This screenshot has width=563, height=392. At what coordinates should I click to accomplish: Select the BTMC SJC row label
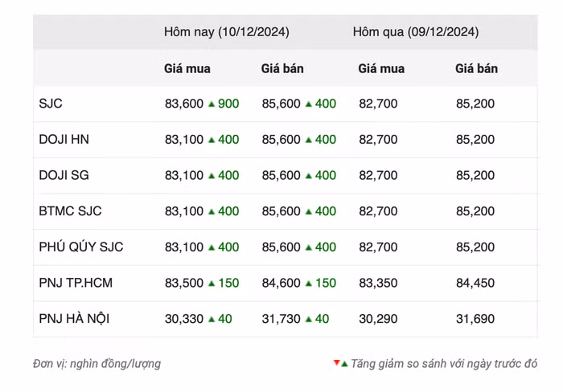click(70, 211)
